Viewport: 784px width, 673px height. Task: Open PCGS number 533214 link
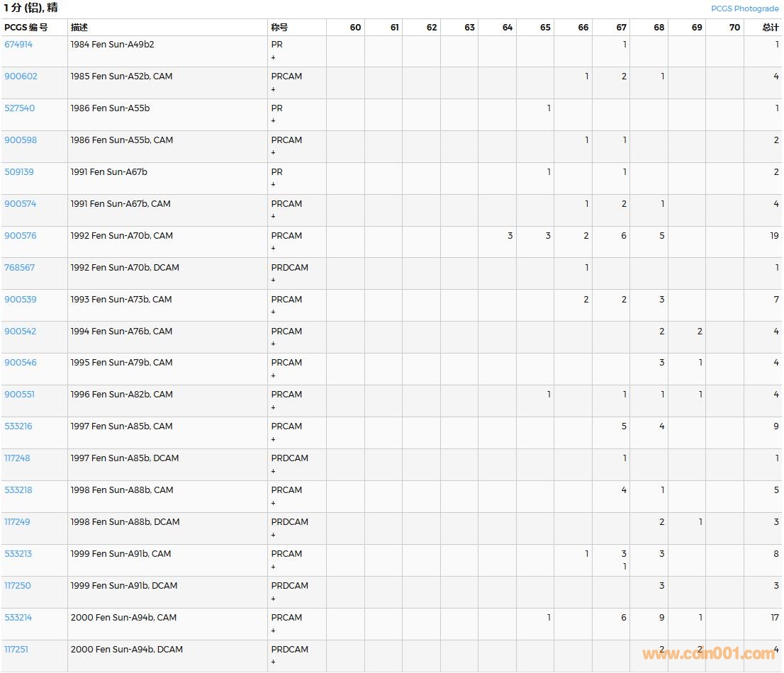click(18, 618)
